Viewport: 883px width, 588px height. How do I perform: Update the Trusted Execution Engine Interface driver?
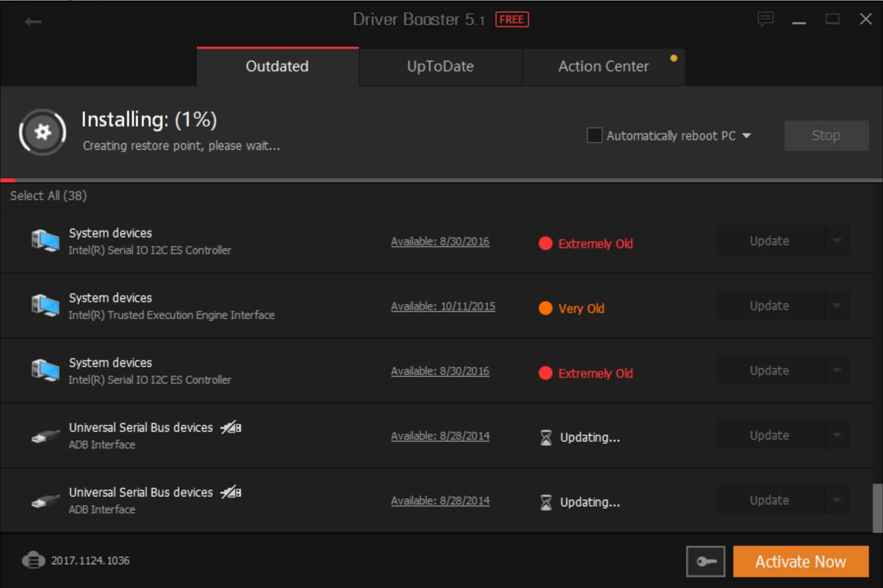[x=770, y=306]
